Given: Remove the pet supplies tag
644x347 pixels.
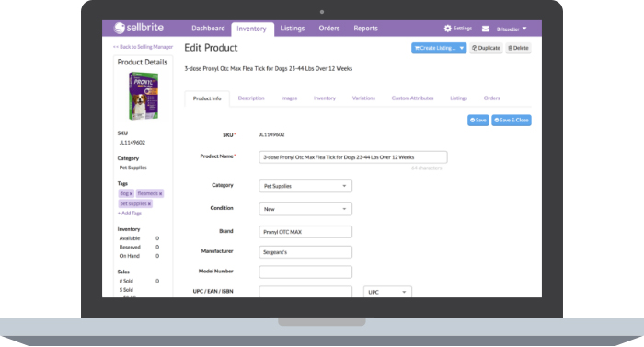Looking at the screenshot, I should 149,204.
